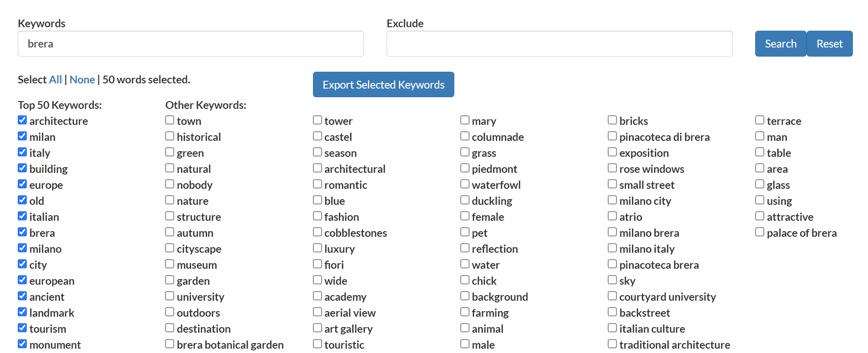The height and width of the screenshot is (353, 868).
Task: Check the palace of brera checkbox
Action: coord(760,232)
